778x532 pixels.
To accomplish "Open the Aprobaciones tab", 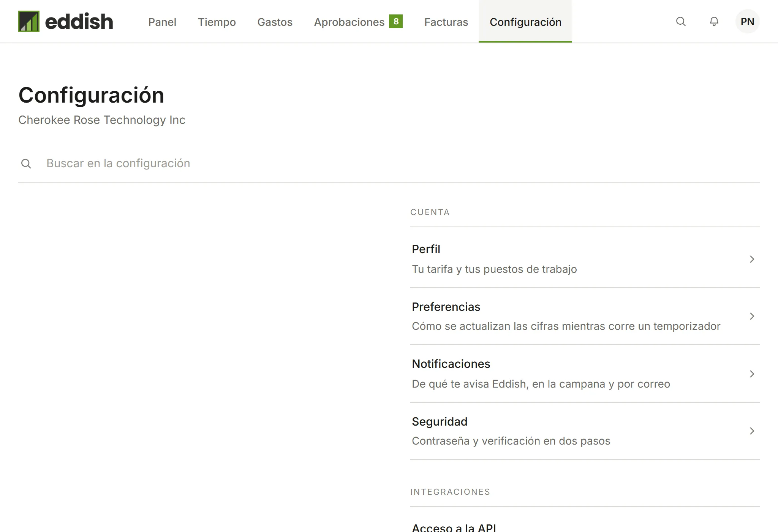I will 358,22.
